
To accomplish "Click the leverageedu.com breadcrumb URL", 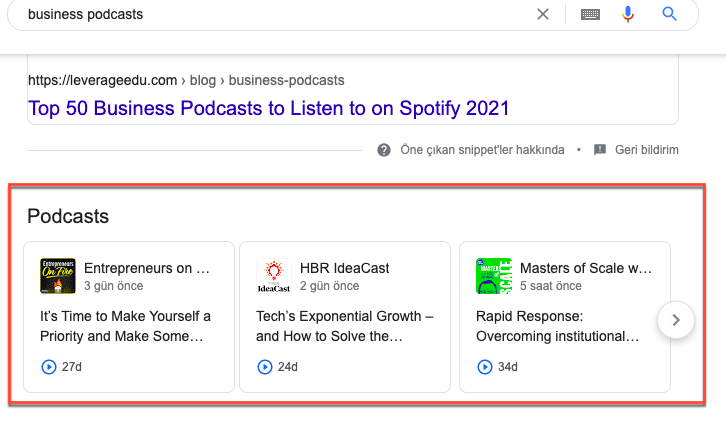I will click(x=186, y=80).
